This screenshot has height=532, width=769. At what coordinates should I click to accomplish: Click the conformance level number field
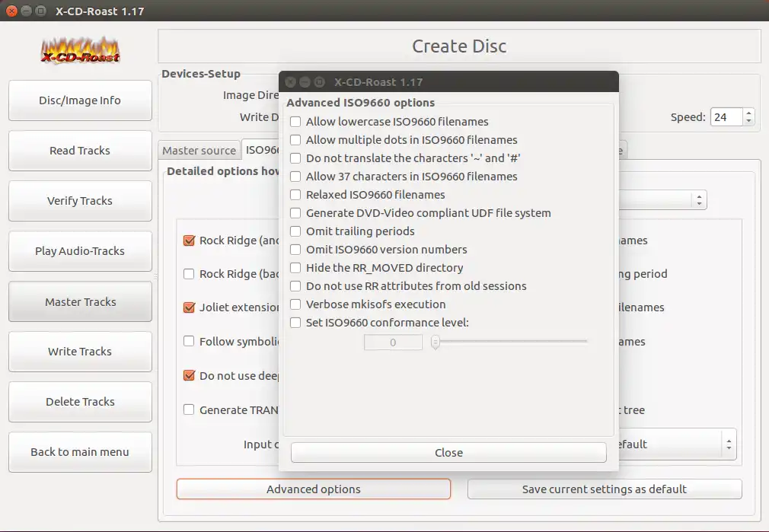coord(393,342)
